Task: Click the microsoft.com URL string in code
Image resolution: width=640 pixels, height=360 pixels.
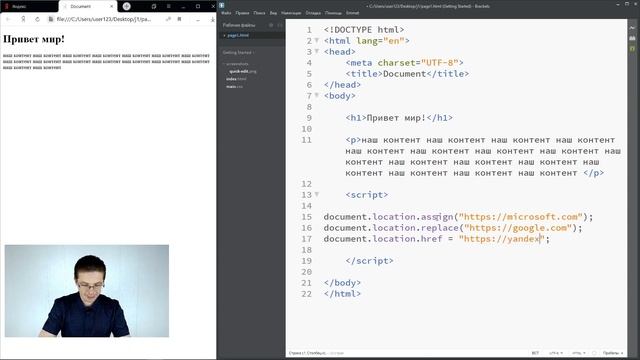Action: click(x=520, y=217)
